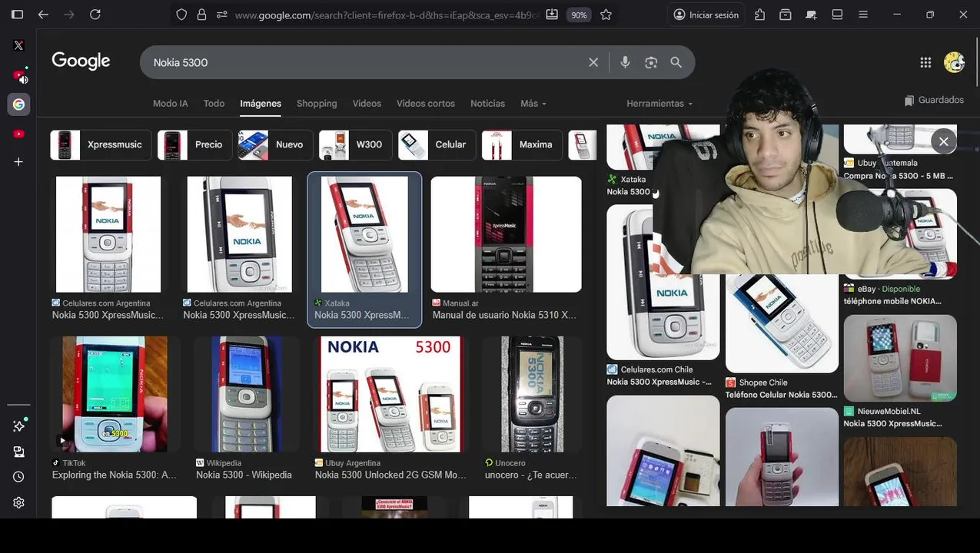Go back to previous page
The width and height of the screenshot is (980, 553).
[x=43, y=15]
